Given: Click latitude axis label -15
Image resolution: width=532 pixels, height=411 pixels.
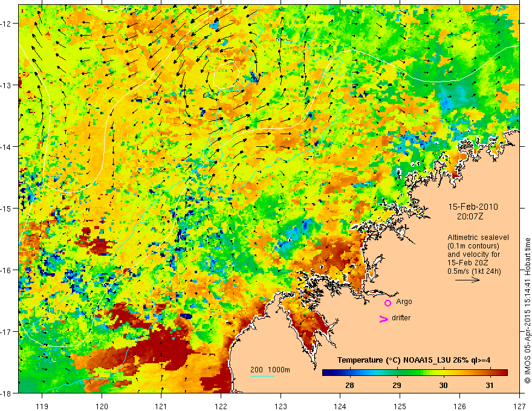Looking at the screenshot, I should (7, 208).
